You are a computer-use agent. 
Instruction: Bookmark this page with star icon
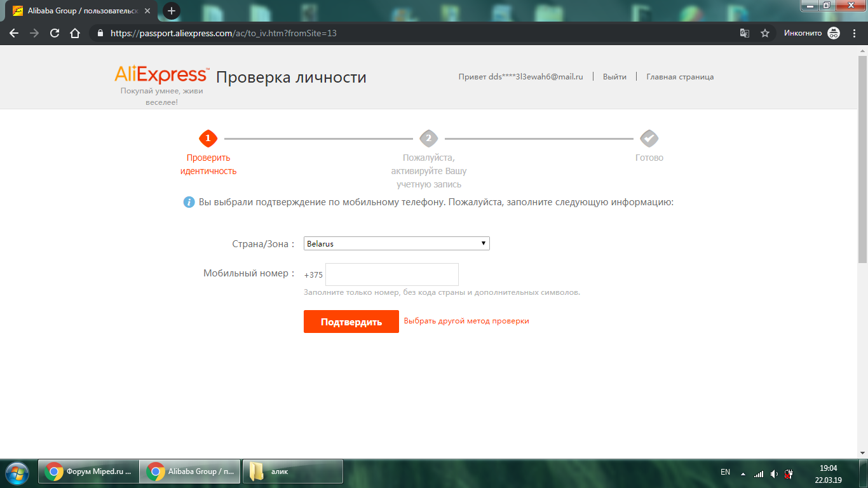pyautogui.click(x=765, y=33)
